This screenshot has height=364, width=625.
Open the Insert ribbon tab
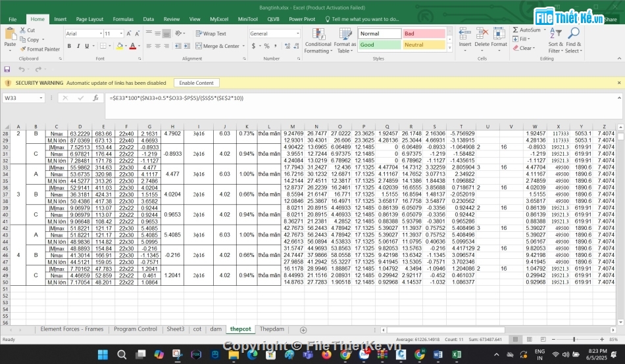point(60,19)
